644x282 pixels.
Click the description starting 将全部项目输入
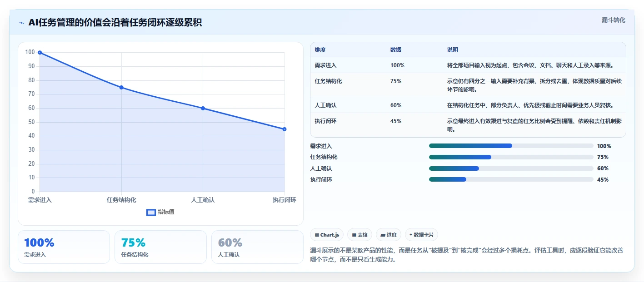[x=530, y=65]
